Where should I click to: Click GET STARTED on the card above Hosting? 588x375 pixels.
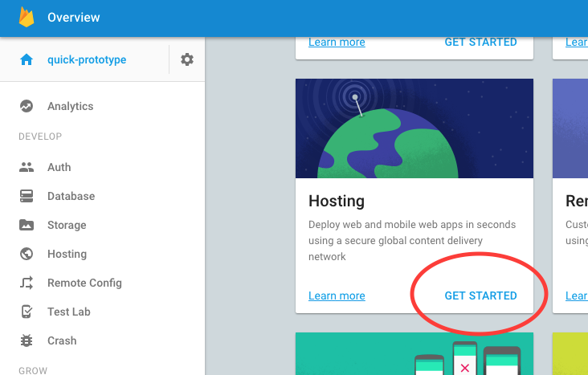[480, 42]
